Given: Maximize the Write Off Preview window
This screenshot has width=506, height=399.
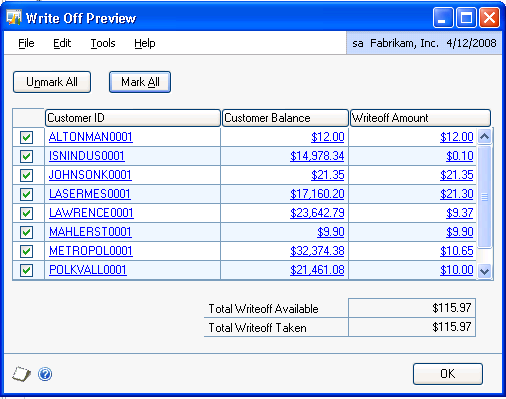Looking at the screenshot, I should pyautogui.click(x=466, y=18).
